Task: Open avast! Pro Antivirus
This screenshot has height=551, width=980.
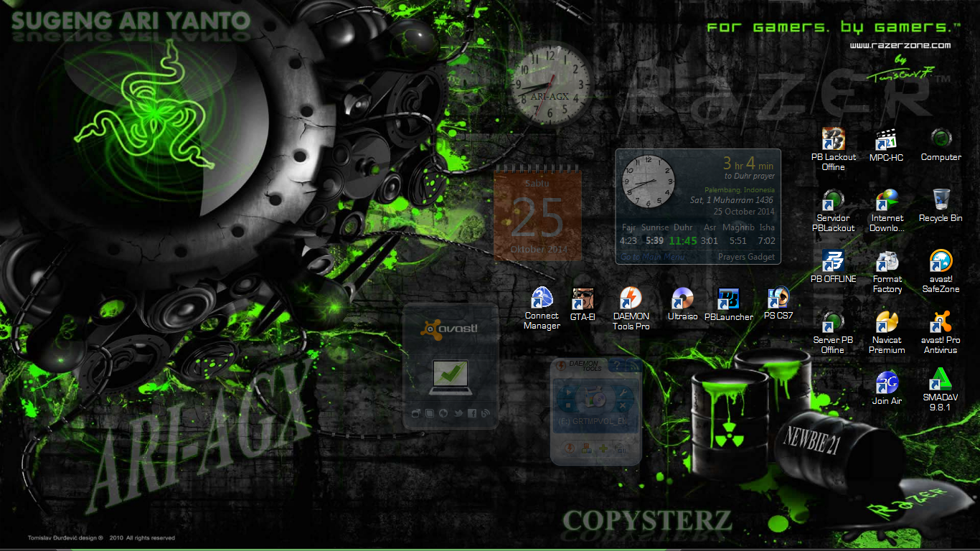Action: click(941, 321)
